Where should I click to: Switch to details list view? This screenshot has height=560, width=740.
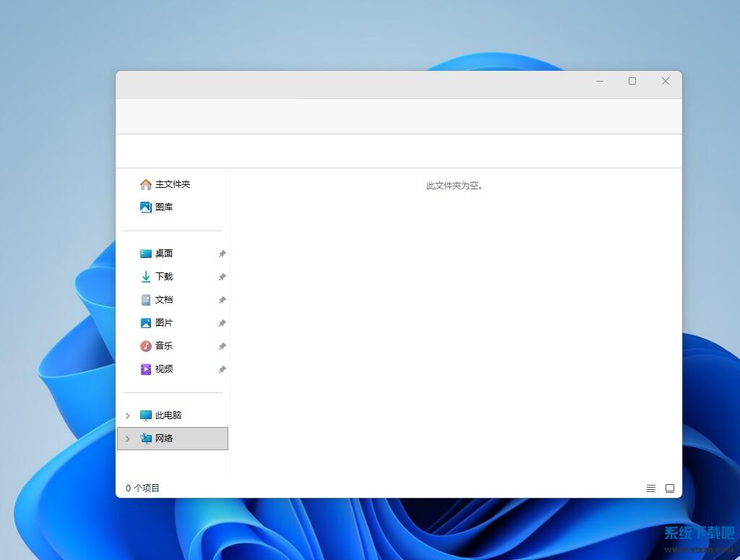click(x=650, y=488)
